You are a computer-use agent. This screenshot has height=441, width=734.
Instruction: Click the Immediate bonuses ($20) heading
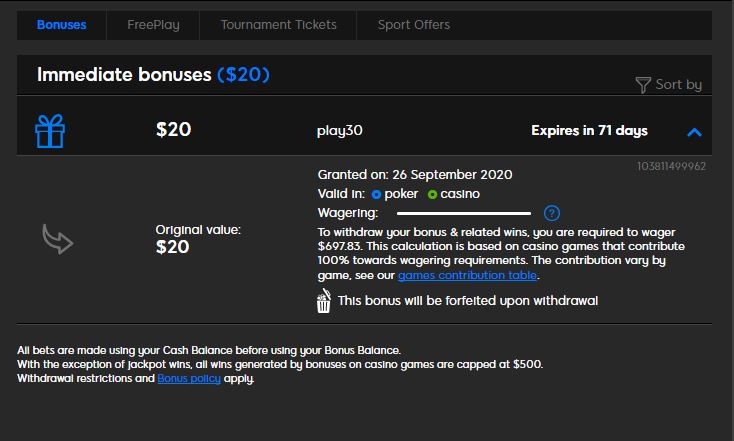(153, 75)
